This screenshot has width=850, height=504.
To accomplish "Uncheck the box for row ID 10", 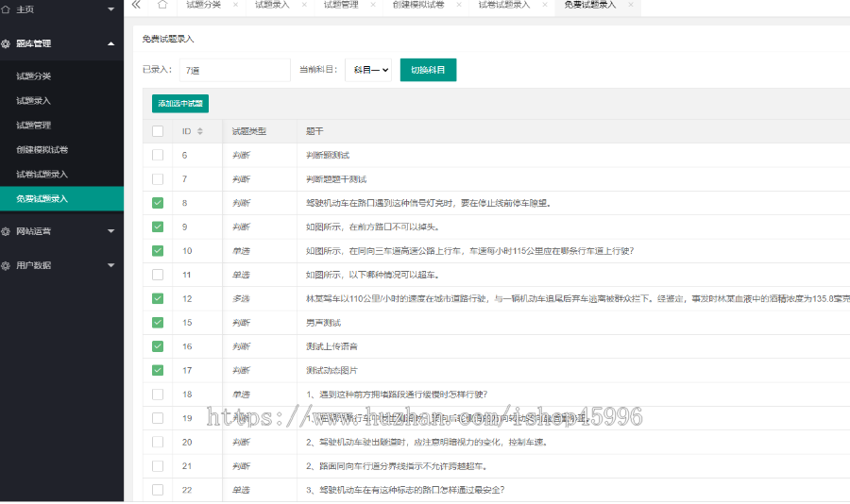I will (158, 250).
